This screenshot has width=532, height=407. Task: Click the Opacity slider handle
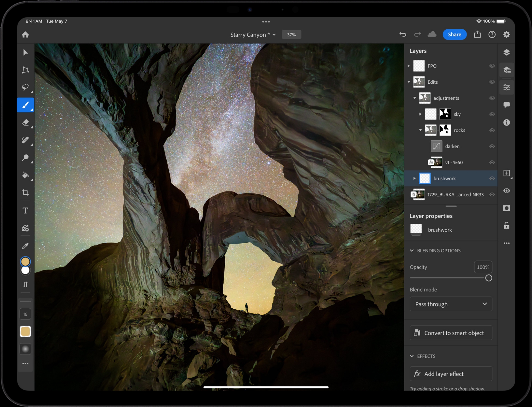[488, 278]
